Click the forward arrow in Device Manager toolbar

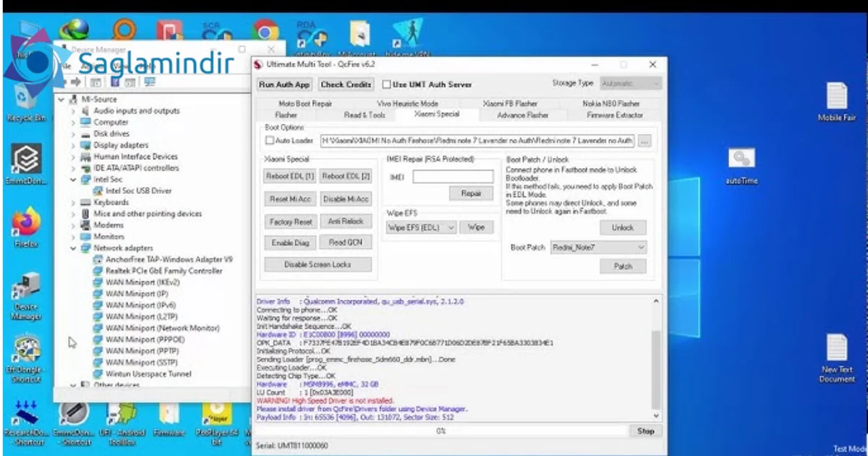tap(77, 82)
